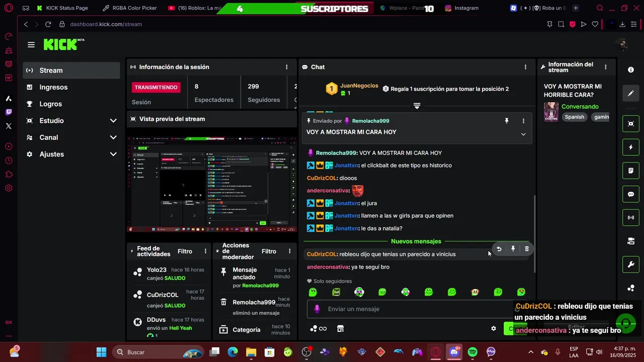Open the Ingresos sidebar item
The width and height of the screenshot is (644, 362).
click(x=71, y=87)
